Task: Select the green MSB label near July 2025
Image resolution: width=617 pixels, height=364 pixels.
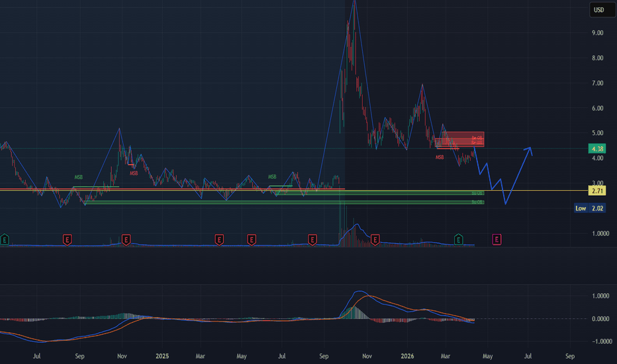Action: [272, 177]
